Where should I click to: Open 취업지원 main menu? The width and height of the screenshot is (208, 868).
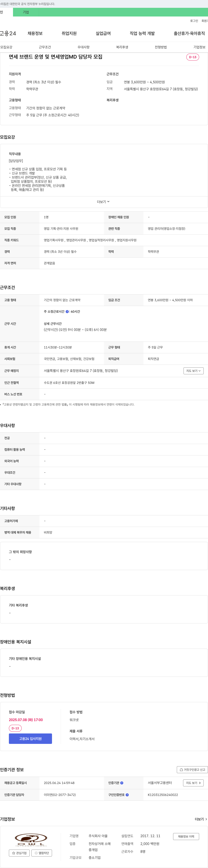(69, 33)
